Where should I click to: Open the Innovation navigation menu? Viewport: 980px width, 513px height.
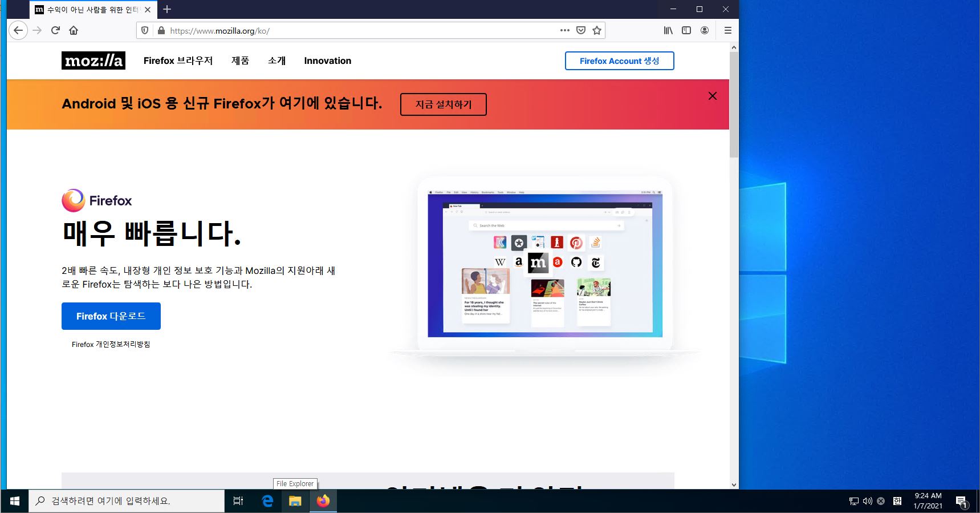328,60
